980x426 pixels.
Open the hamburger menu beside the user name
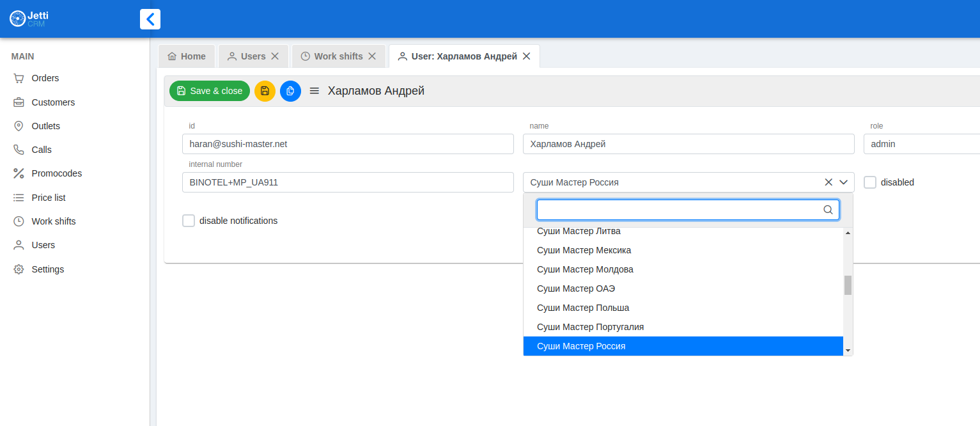[x=315, y=91]
